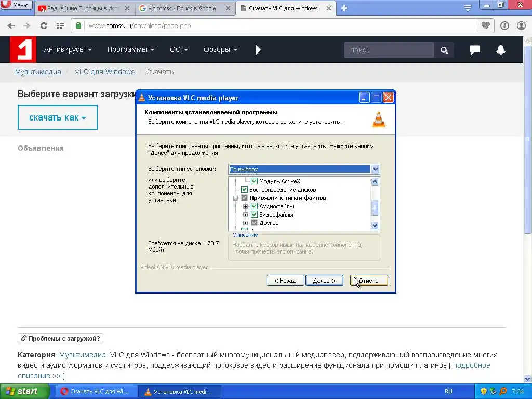Close the Скачать VLC для Windows tab
The height and width of the screenshot is (399, 532).
[x=329, y=8]
